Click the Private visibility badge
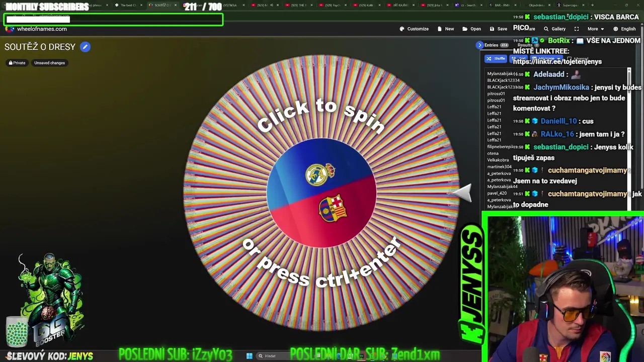Screen dimensions: 644x362 (x=17, y=63)
